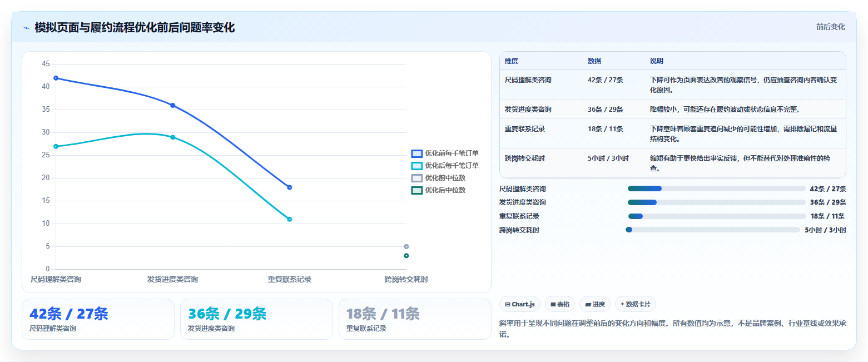Click the 5小时 / 3小时 table data cell
868x362 pixels.
tap(608, 158)
